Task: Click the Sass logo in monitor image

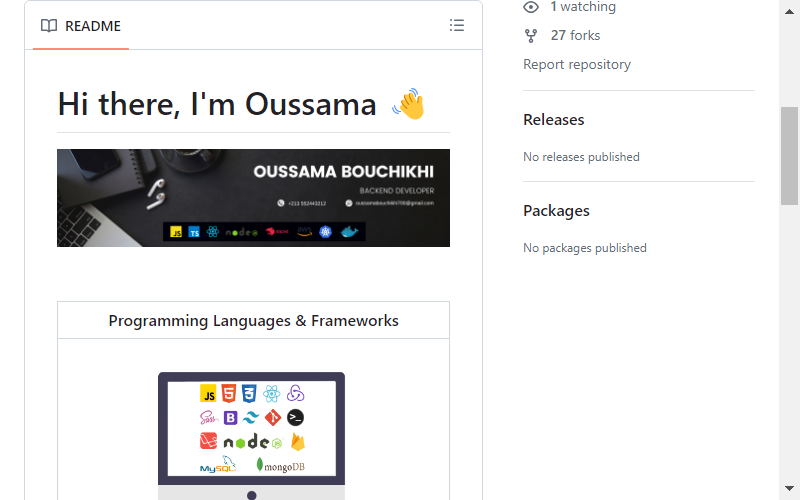Action: click(209, 418)
